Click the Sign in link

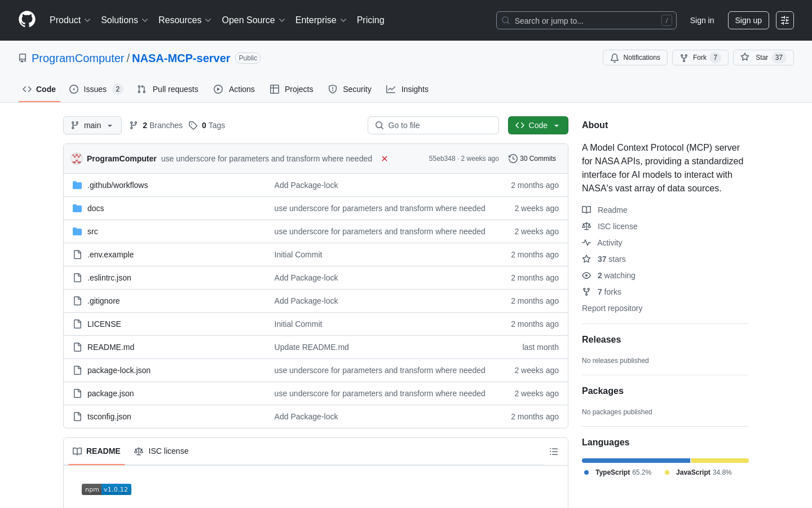click(702, 20)
